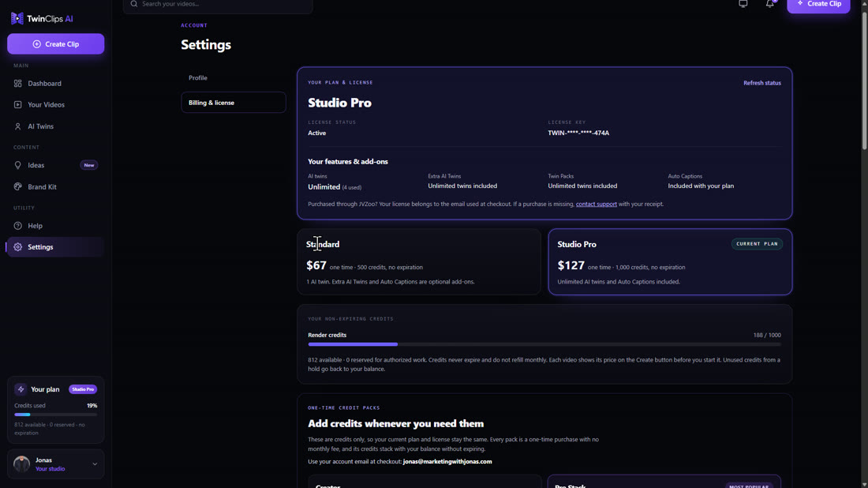Click the ACCOUNT breadcrumb label

(194, 25)
